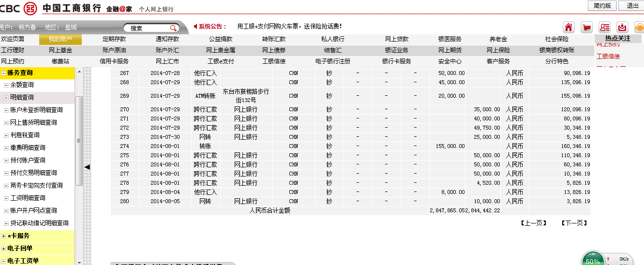Click the search magnifier icon

click(x=173, y=28)
